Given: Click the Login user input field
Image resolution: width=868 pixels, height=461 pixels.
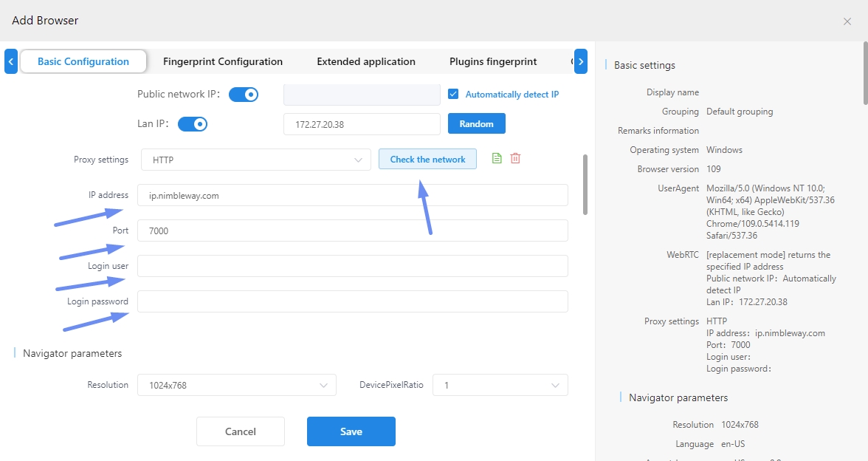Looking at the screenshot, I should tap(352, 266).
